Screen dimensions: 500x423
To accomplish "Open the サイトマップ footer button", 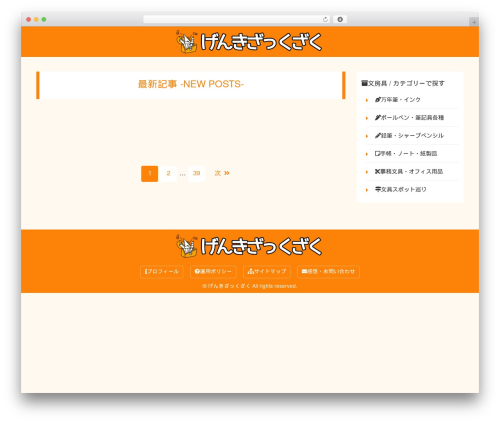I will coord(267,272).
